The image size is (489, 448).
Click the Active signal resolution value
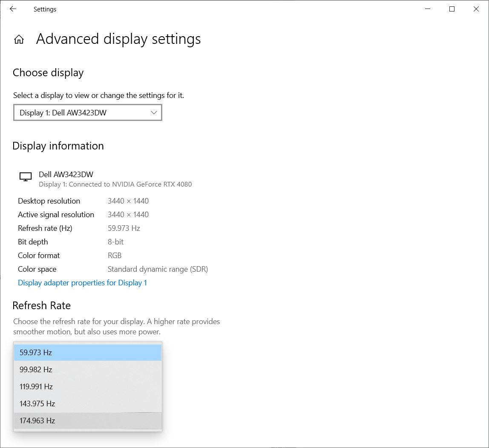[x=128, y=215]
